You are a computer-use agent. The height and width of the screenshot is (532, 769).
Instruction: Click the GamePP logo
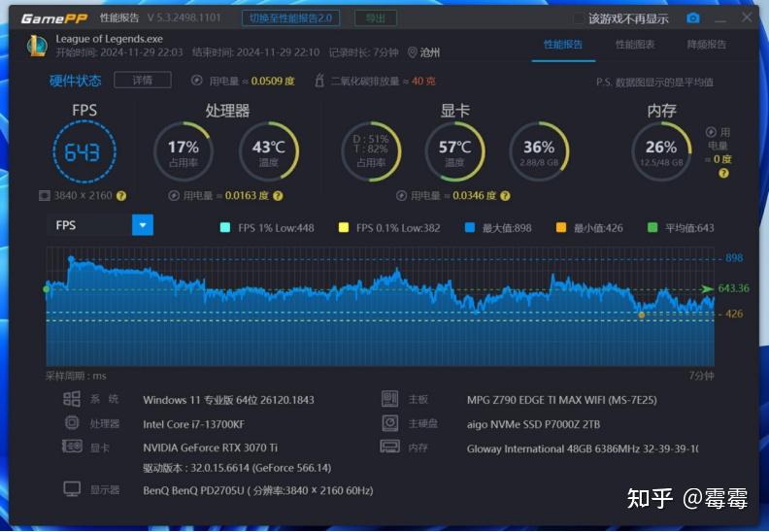coord(54,18)
